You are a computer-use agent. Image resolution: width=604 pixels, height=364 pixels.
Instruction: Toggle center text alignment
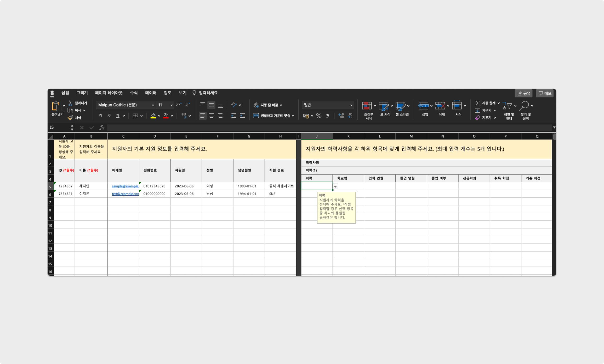[x=211, y=116]
